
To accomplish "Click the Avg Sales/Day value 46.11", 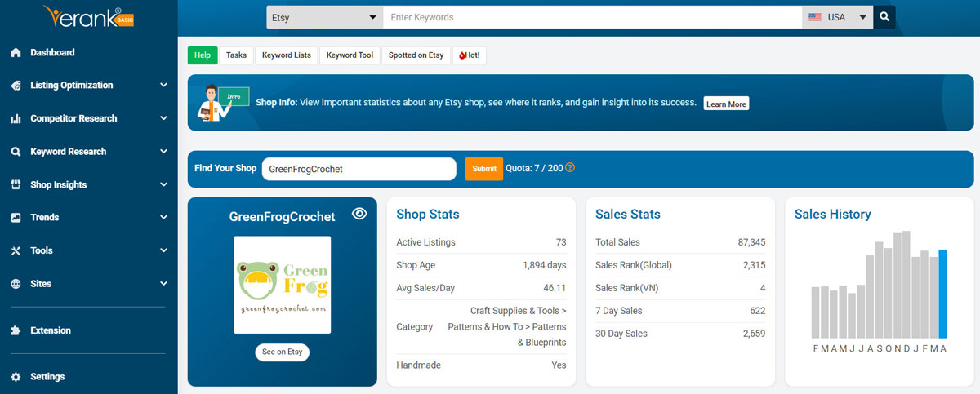I will [x=555, y=288].
